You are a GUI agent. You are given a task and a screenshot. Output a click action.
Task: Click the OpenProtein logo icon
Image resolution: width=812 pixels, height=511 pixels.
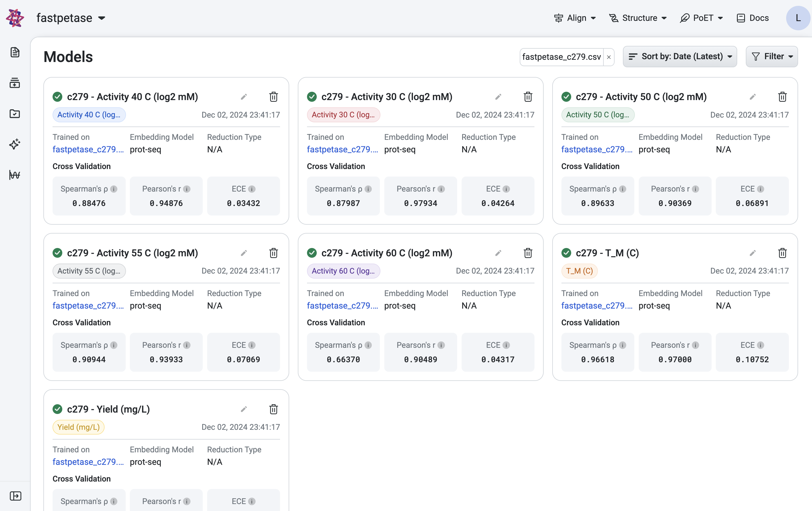click(15, 18)
